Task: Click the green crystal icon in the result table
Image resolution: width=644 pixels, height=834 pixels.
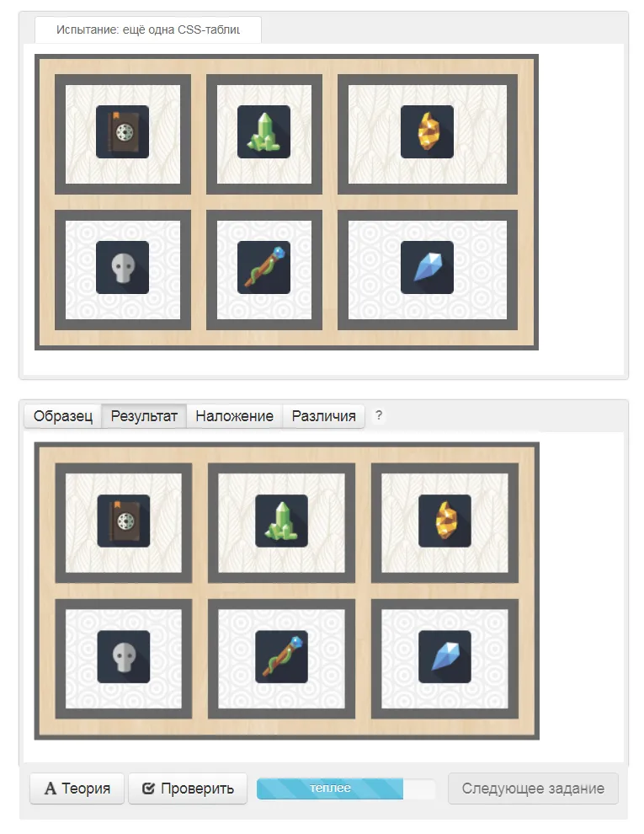Action: pyautogui.click(x=282, y=521)
